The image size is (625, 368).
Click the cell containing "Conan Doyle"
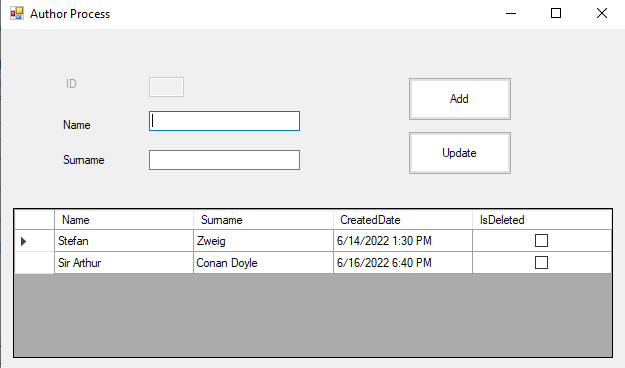pos(263,263)
